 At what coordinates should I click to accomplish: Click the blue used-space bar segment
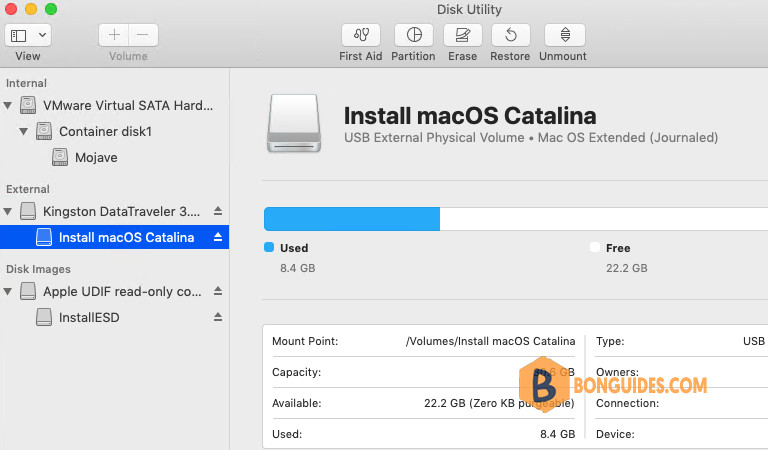pos(352,219)
